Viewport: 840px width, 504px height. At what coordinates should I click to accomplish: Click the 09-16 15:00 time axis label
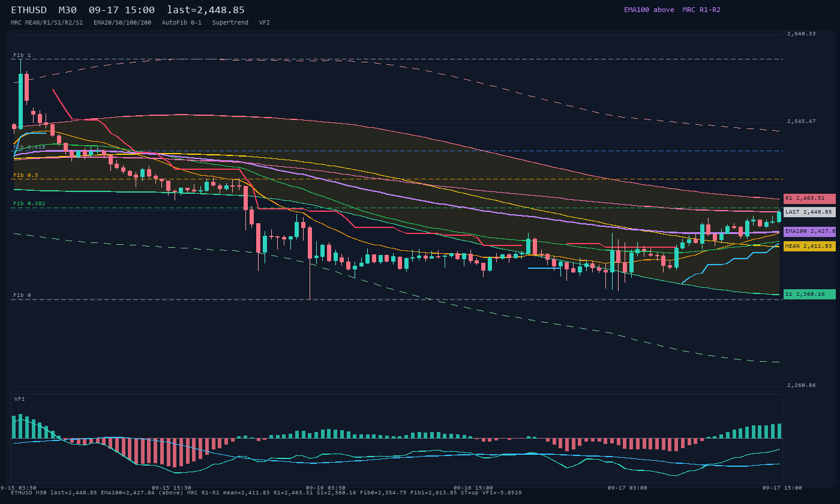[473, 488]
